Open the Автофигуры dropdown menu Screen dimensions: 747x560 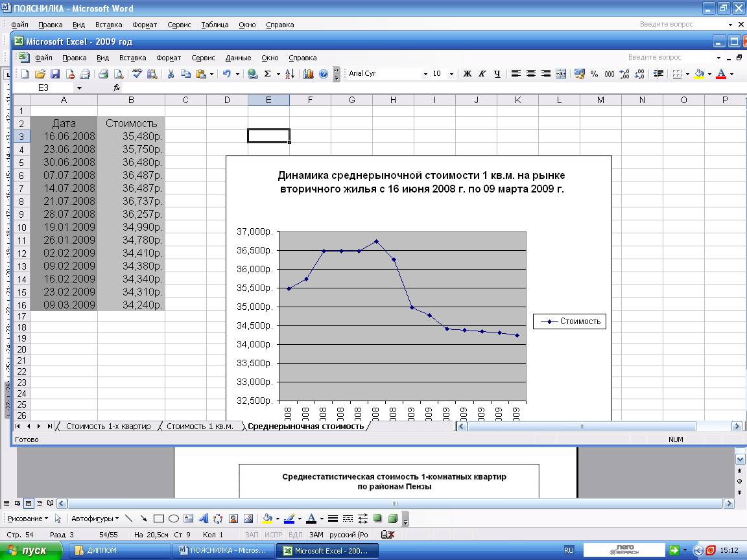(95, 519)
